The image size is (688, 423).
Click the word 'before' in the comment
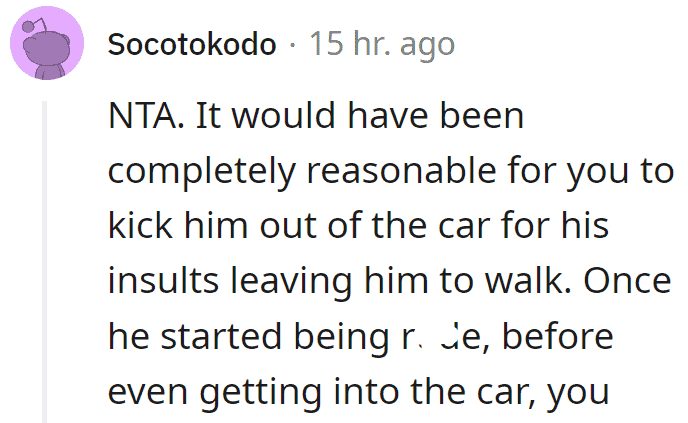pos(557,337)
